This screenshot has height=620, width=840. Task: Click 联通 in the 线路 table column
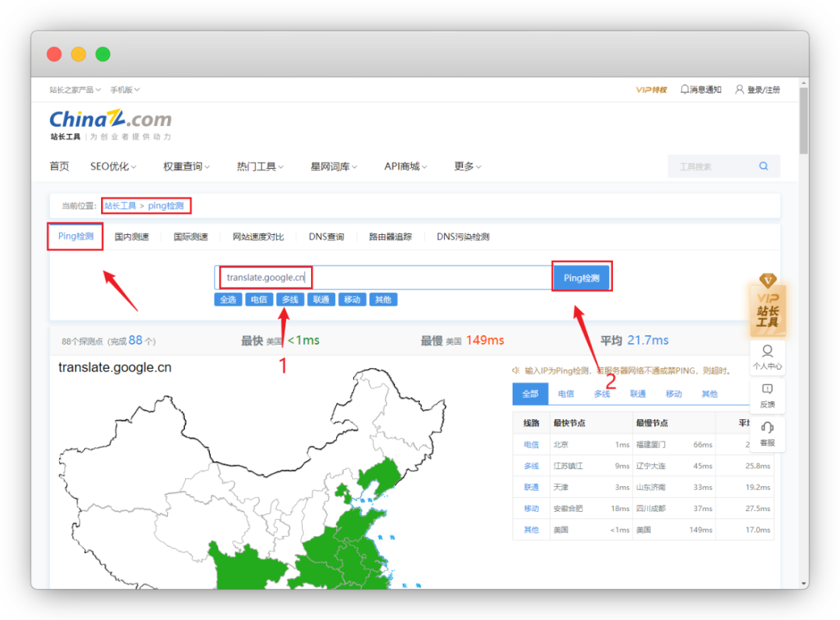click(x=531, y=487)
